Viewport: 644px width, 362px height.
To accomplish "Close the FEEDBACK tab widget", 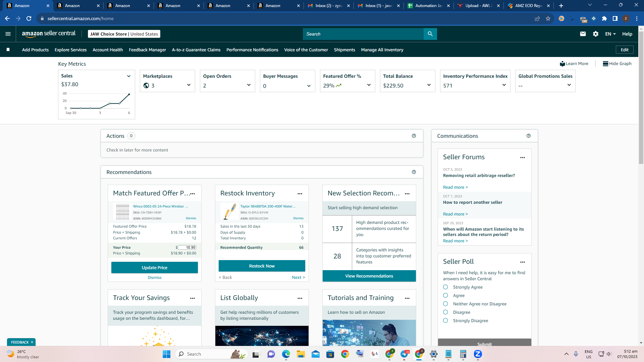I will click(x=32, y=342).
